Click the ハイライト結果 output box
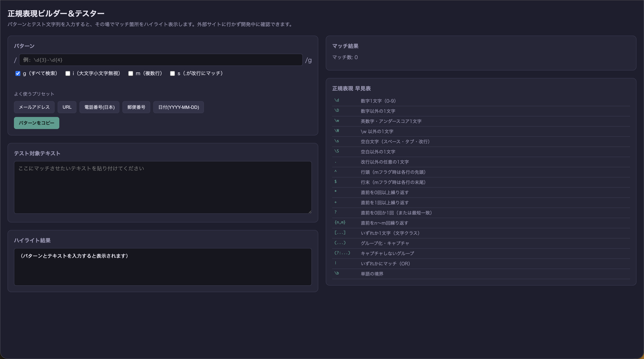 (x=163, y=267)
